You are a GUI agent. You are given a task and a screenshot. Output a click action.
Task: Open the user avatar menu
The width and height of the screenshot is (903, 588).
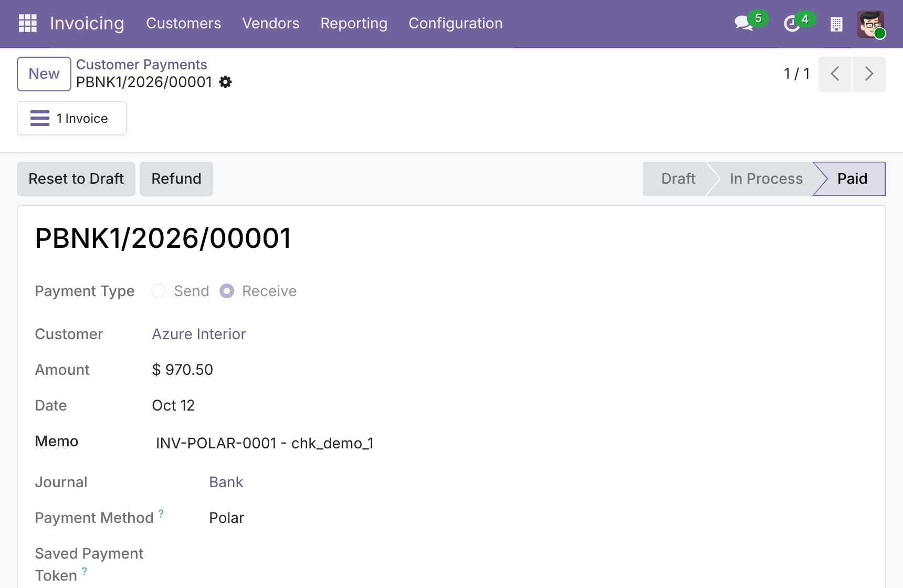(870, 24)
